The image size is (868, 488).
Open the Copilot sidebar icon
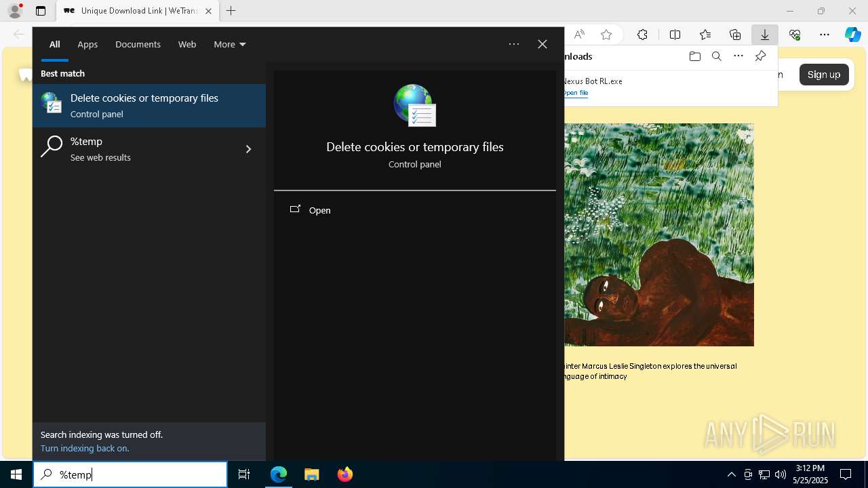(853, 35)
